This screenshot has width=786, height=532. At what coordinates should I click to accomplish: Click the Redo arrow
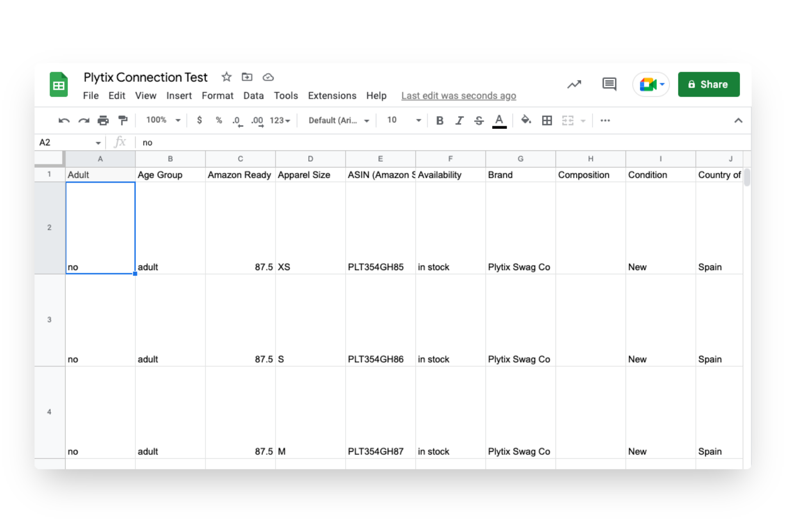(84, 120)
